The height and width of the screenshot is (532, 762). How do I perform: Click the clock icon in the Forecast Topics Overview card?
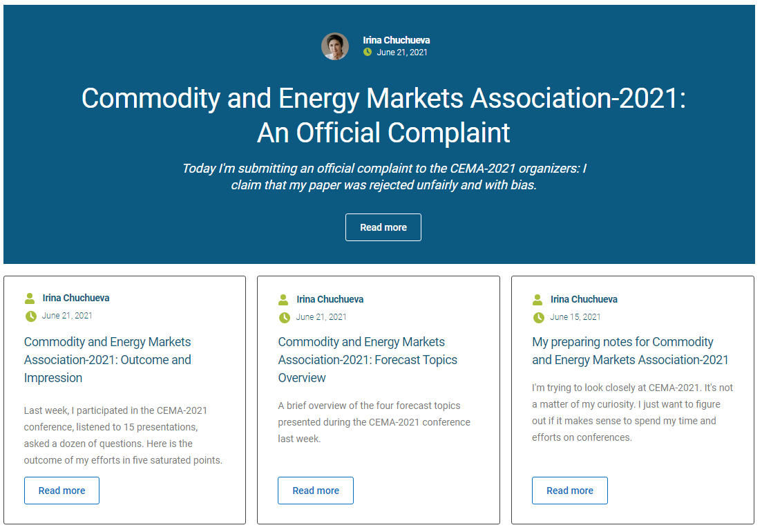click(x=285, y=318)
